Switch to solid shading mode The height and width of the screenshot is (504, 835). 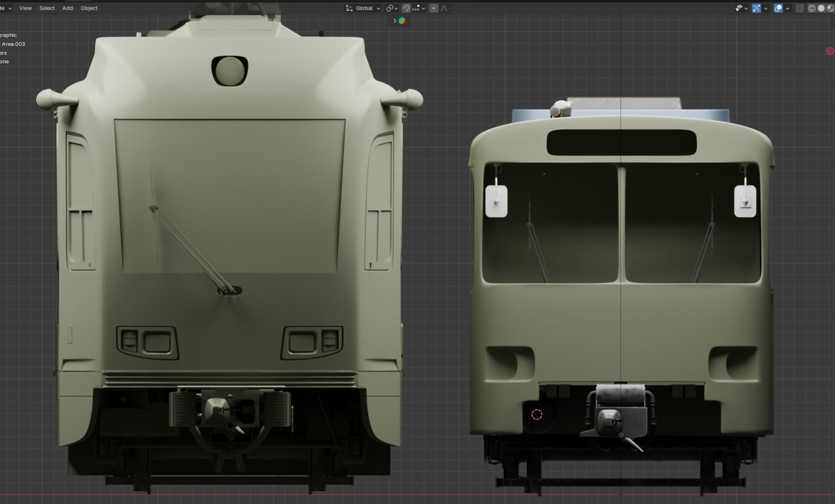pos(821,8)
